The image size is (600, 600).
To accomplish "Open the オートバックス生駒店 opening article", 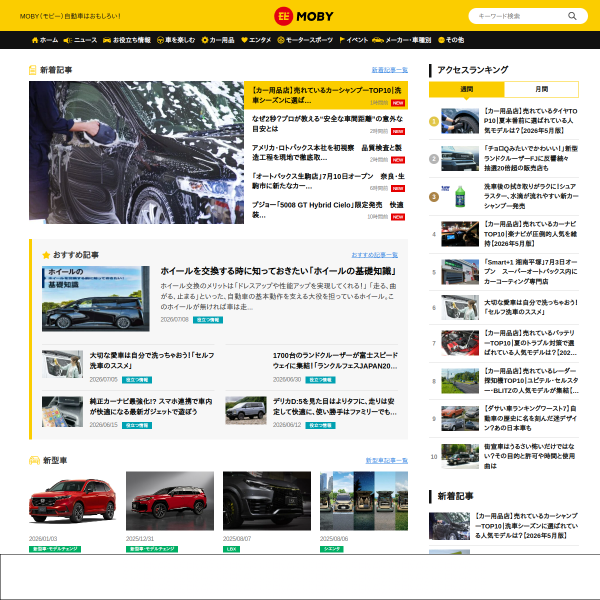I will pyautogui.click(x=328, y=181).
